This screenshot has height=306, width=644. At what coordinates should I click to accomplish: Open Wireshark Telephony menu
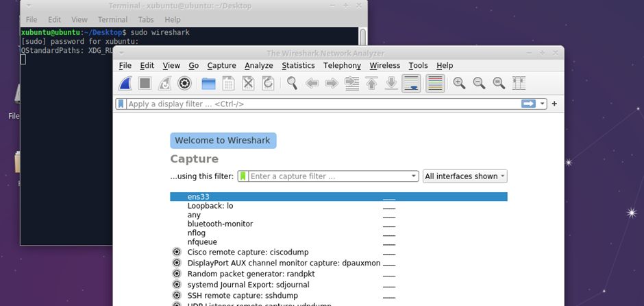342,65
